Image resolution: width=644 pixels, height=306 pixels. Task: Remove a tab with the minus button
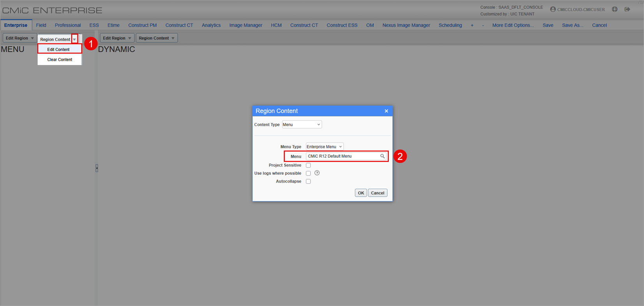483,25
